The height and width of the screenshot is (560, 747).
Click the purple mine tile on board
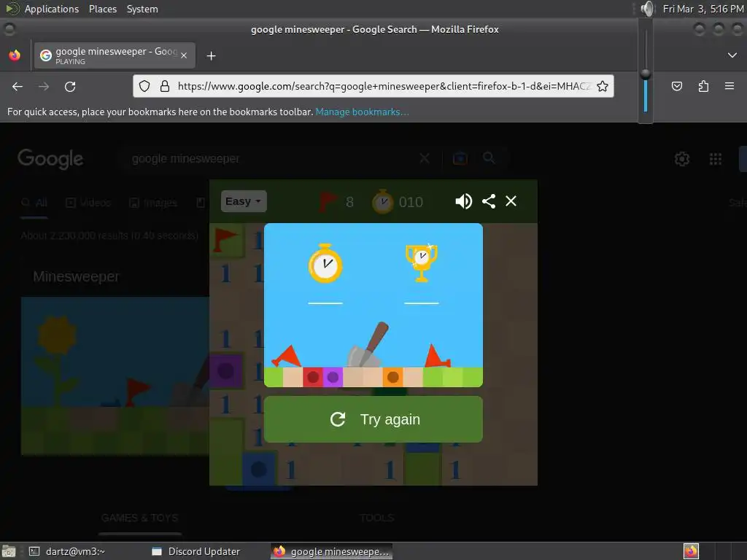[x=226, y=370]
